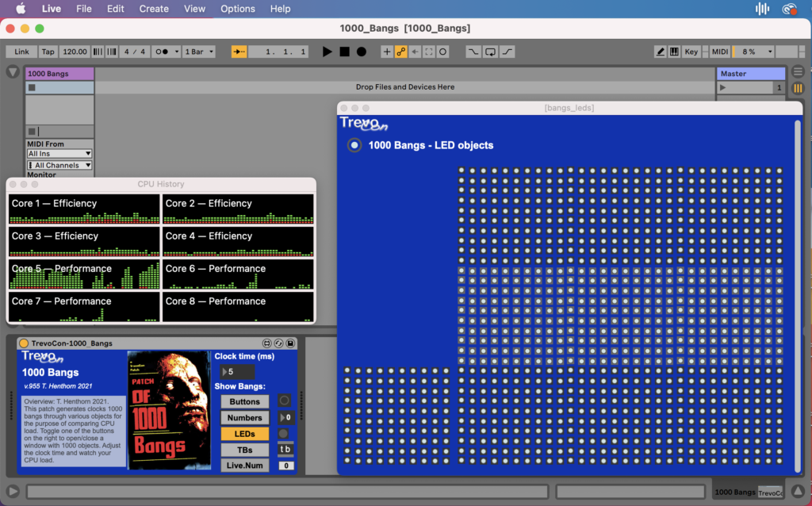Select the 120.00 tempo field

[x=75, y=52]
